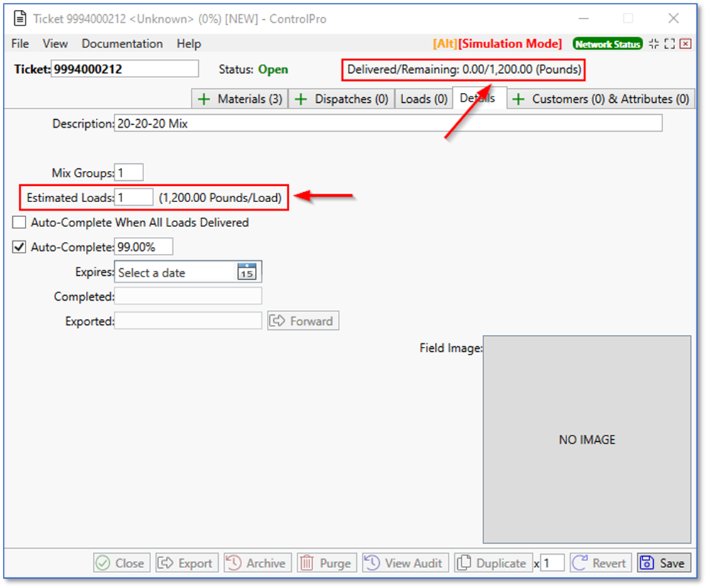The image size is (707, 588).
Task: Click the Duplicate button
Action: (493, 563)
